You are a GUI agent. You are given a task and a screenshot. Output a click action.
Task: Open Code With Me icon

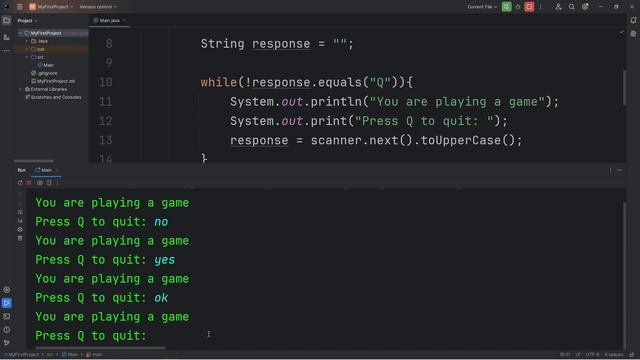(558, 7)
